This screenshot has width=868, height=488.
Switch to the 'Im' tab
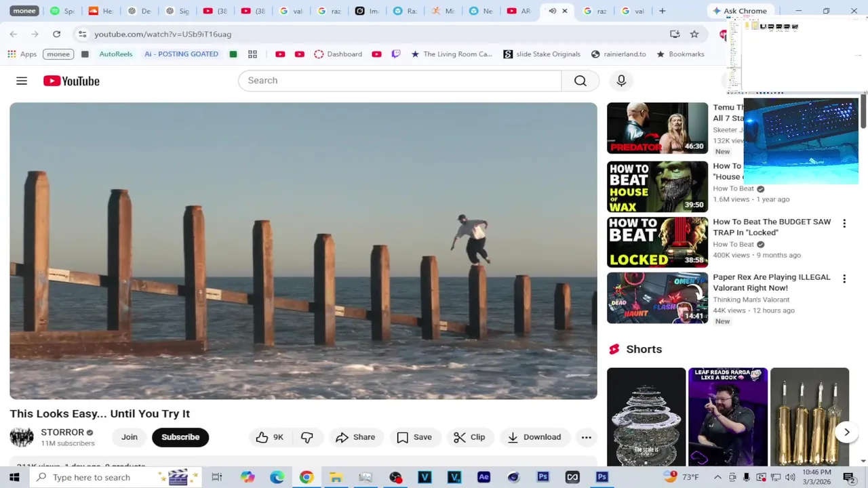367,11
